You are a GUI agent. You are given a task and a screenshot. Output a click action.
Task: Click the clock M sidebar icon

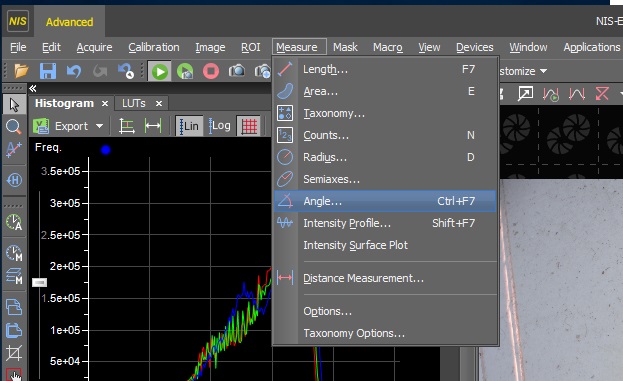pyautogui.click(x=14, y=253)
